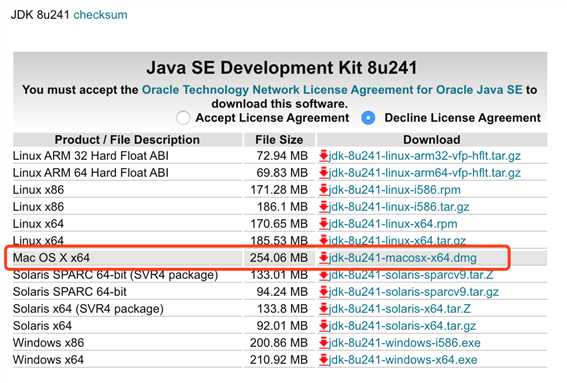Click the Solaris x64 (SVR4 package) label

(88, 309)
